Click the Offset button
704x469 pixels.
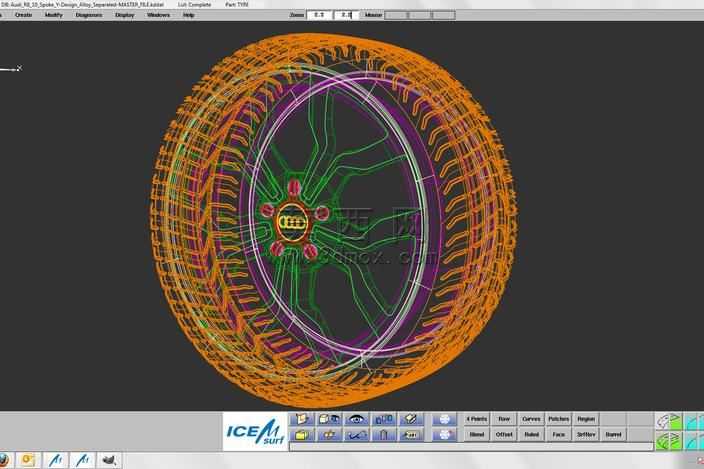[504, 434]
